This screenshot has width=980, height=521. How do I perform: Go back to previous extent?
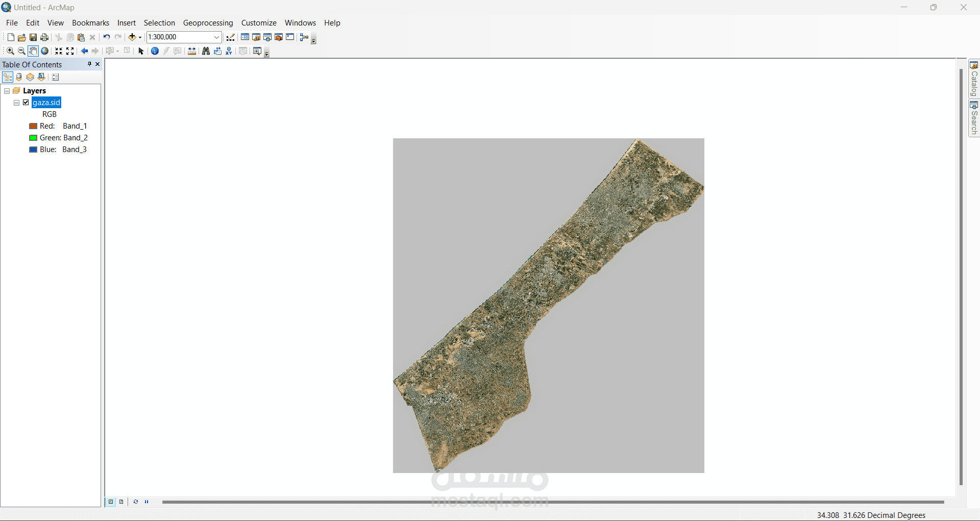[84, 51]
